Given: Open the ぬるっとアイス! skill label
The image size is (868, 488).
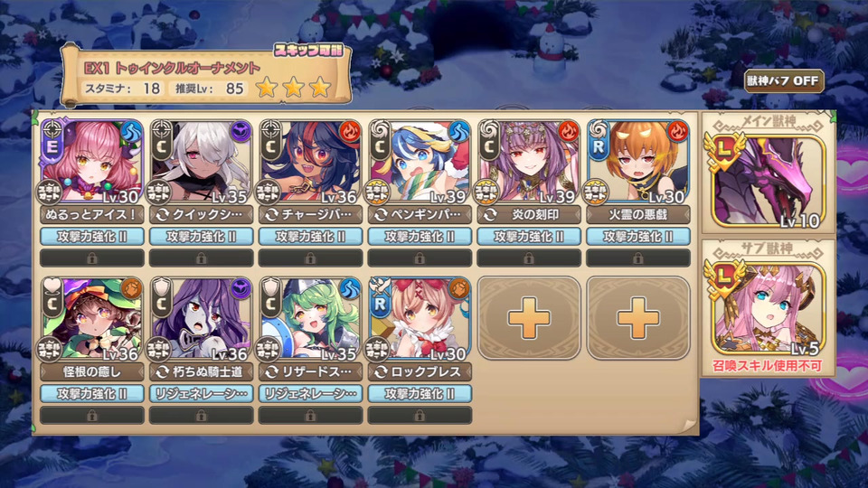Looking at the screenshot, I should [92, 215].
